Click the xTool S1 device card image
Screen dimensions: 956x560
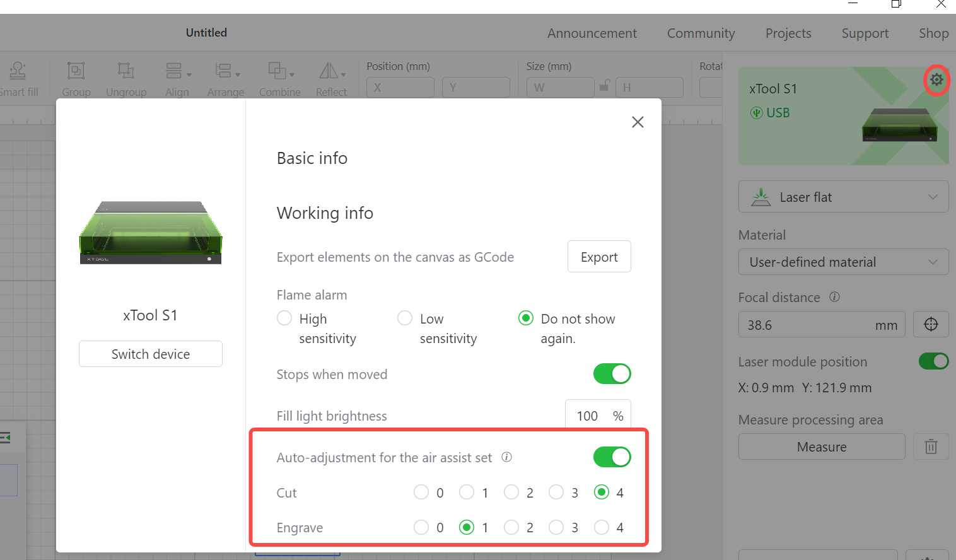coord(899,124)
